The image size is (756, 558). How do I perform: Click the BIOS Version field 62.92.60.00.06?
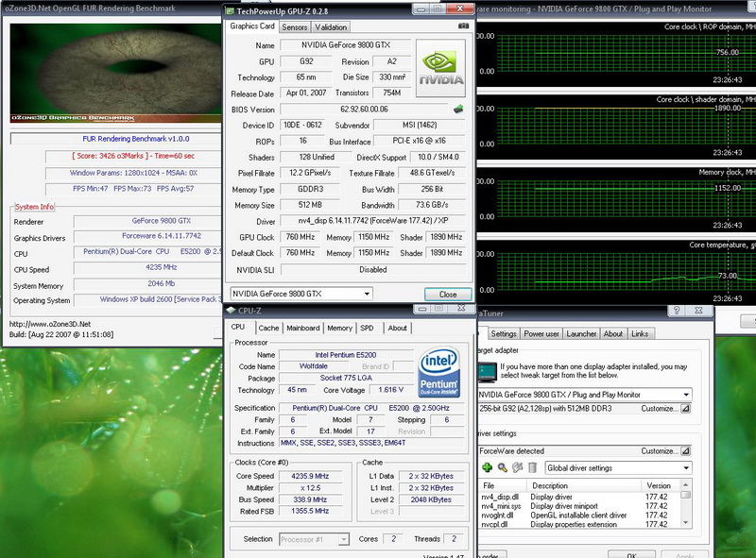[x=364, y=110]
